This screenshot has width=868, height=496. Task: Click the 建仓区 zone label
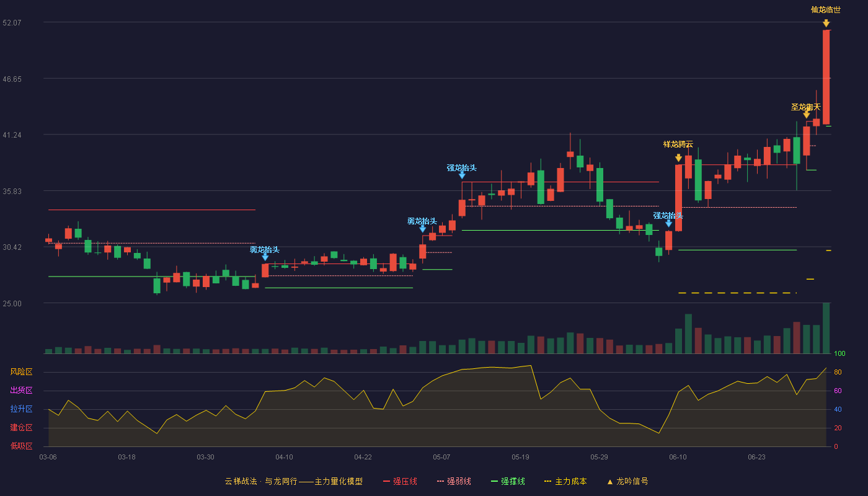coord(21,428)
